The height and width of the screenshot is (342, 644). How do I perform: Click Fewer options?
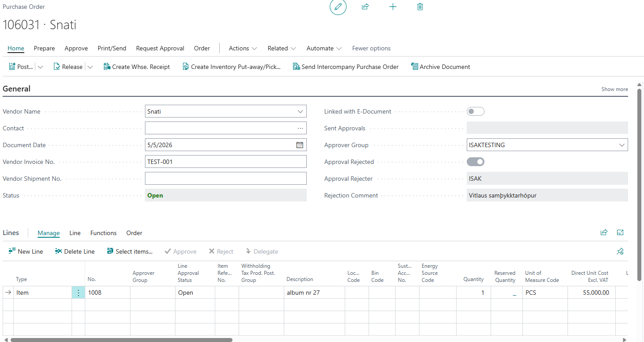371,48
